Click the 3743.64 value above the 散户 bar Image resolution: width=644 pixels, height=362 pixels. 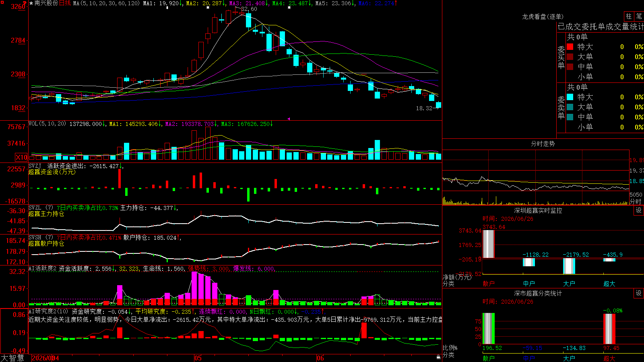(494, 227)
